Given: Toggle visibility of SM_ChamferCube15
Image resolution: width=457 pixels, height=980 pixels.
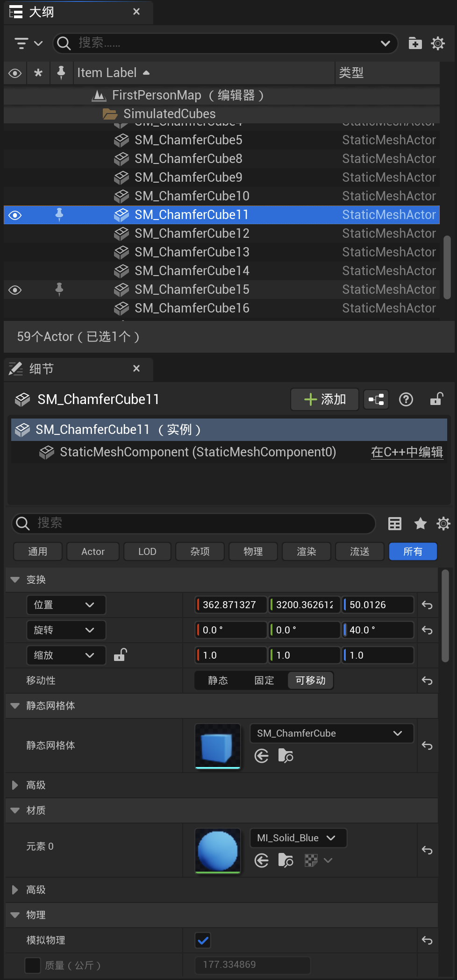Looking at the screenshot, I should point(15,290).
